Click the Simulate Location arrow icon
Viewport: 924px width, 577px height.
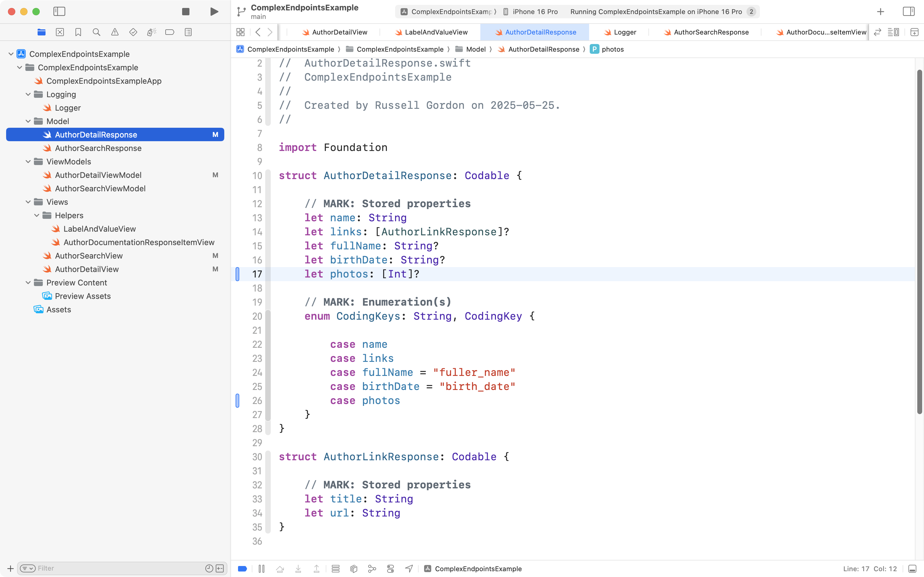(409, 569)
